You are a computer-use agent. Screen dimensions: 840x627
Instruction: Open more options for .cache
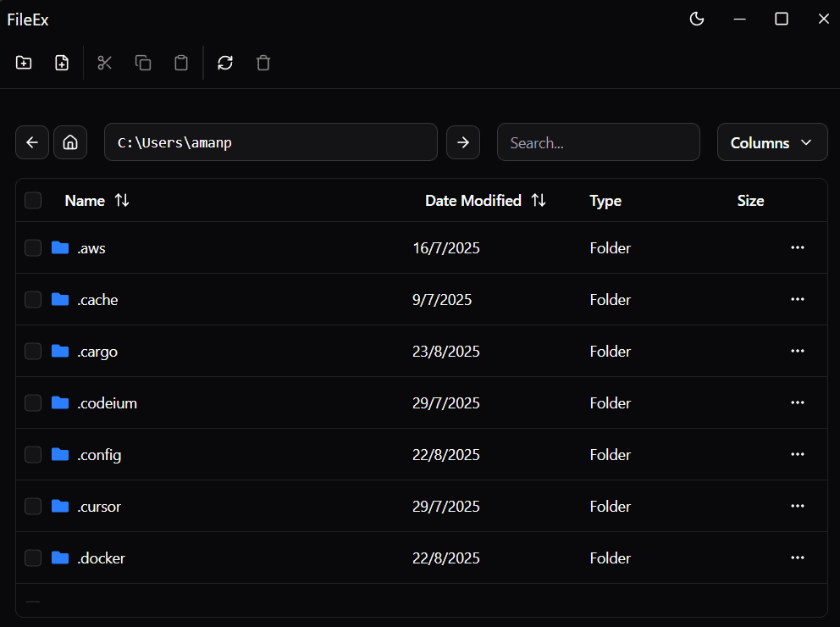(x=797, y=299)
